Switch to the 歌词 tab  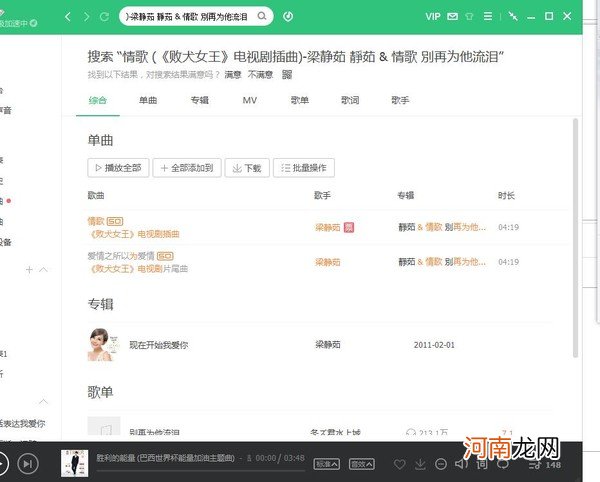[350, 100]
